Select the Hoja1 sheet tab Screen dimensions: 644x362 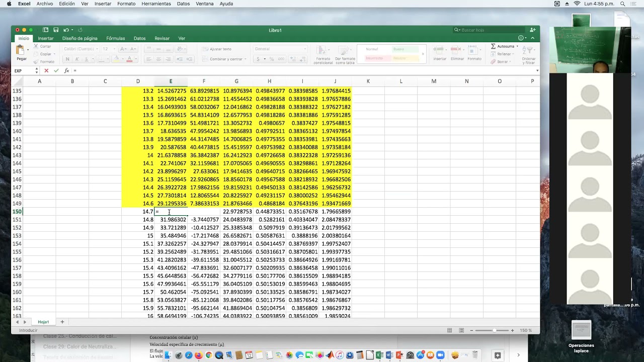(43, 322)
